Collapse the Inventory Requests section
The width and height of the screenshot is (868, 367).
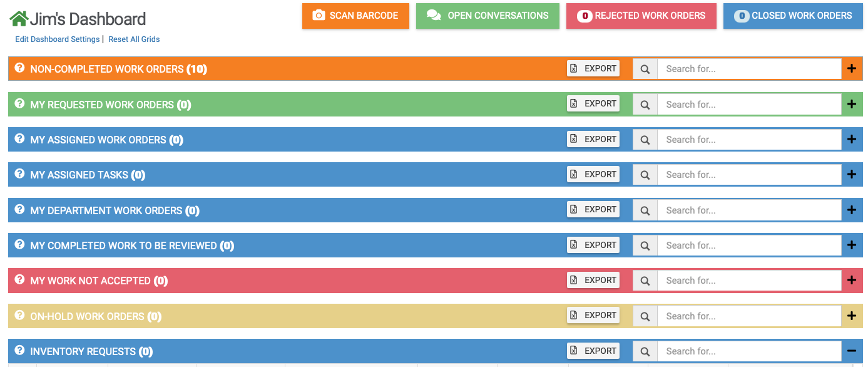(x=851, y=351)
